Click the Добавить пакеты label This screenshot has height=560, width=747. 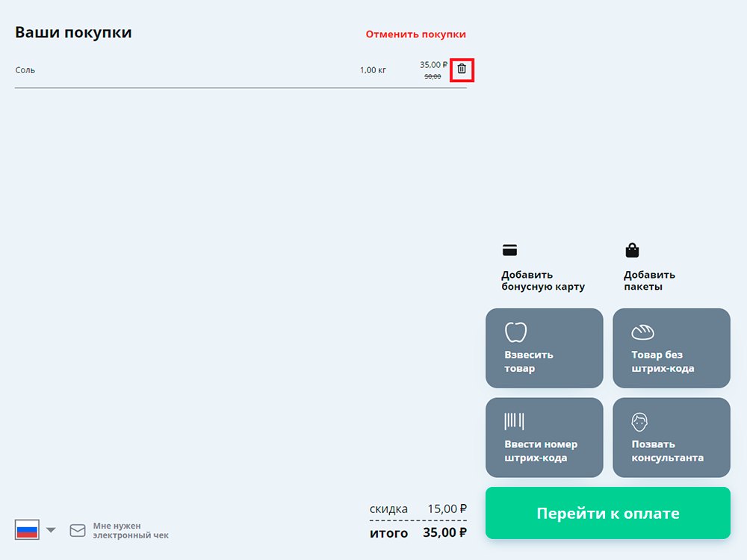(x=649, y=281)
